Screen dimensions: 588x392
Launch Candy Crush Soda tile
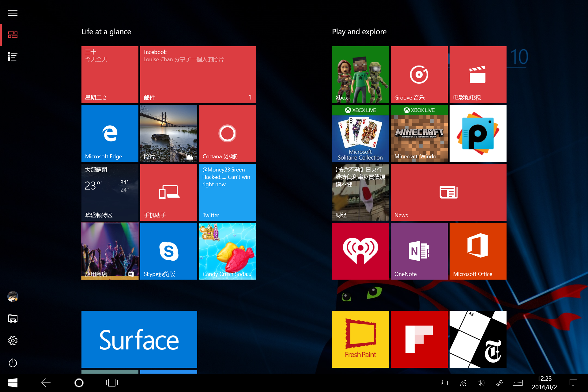tap(227, 251)
